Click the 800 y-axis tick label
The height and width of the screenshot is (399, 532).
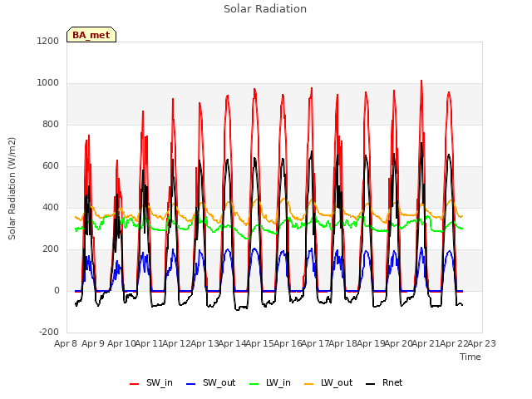51,124
